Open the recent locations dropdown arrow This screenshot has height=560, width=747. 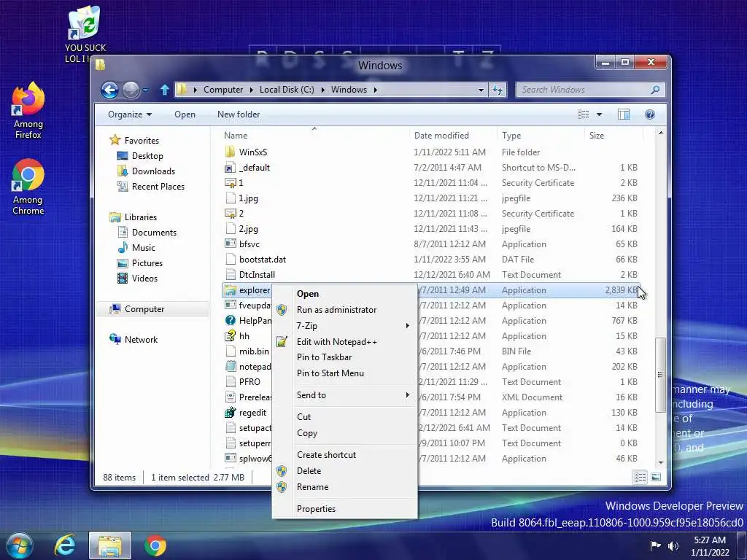coord(146,90)
